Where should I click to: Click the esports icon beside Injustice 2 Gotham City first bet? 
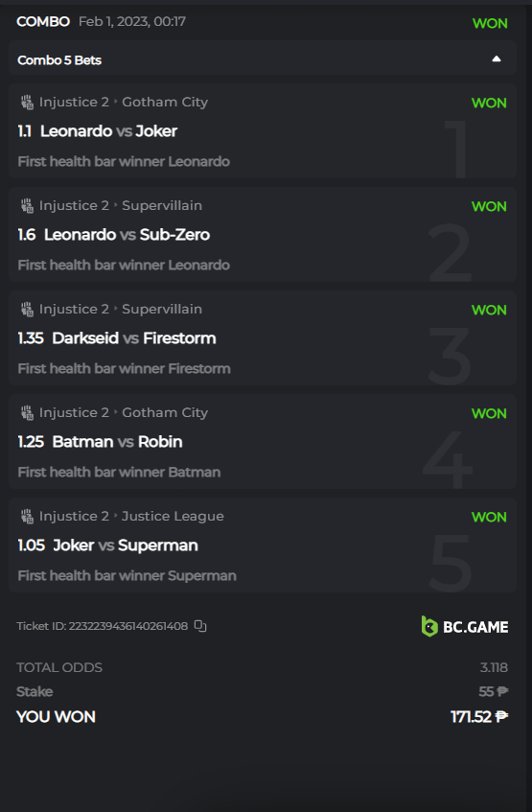(27, 102)
